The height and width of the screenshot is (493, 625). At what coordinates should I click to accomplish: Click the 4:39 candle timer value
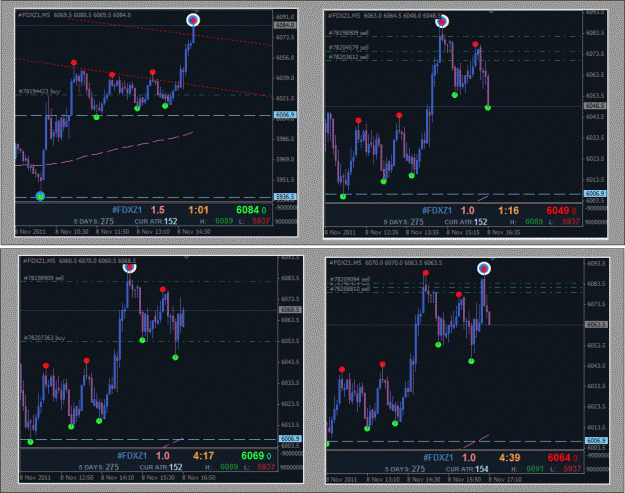pos(509,458)
